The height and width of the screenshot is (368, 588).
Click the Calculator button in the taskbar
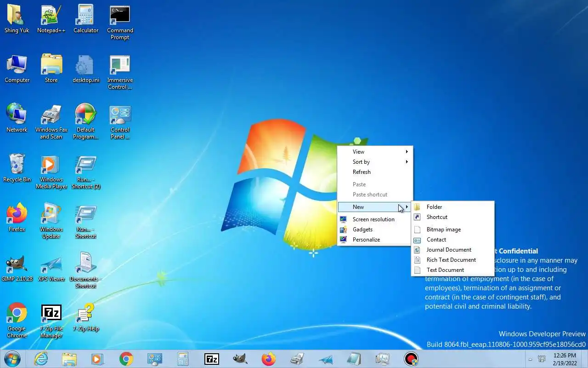tap(183, 359)
